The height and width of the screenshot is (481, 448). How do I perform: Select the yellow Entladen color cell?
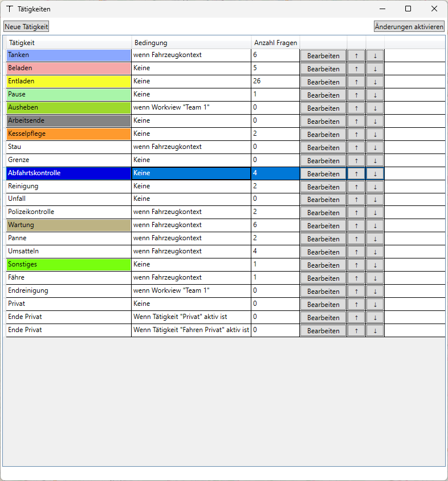(68, 82)
